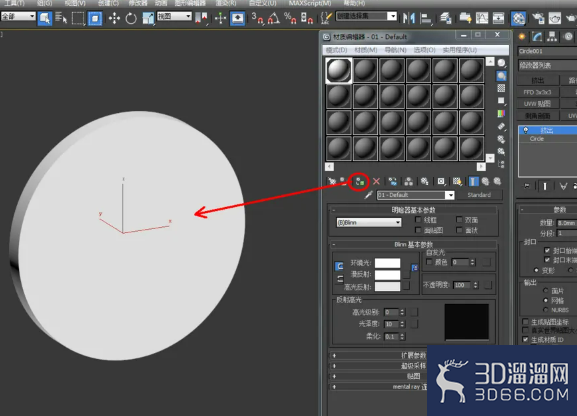The width and height of the screenshot is (577, 416).
Task: Activate the Select and Scale tool
Action: pos(148,18)
